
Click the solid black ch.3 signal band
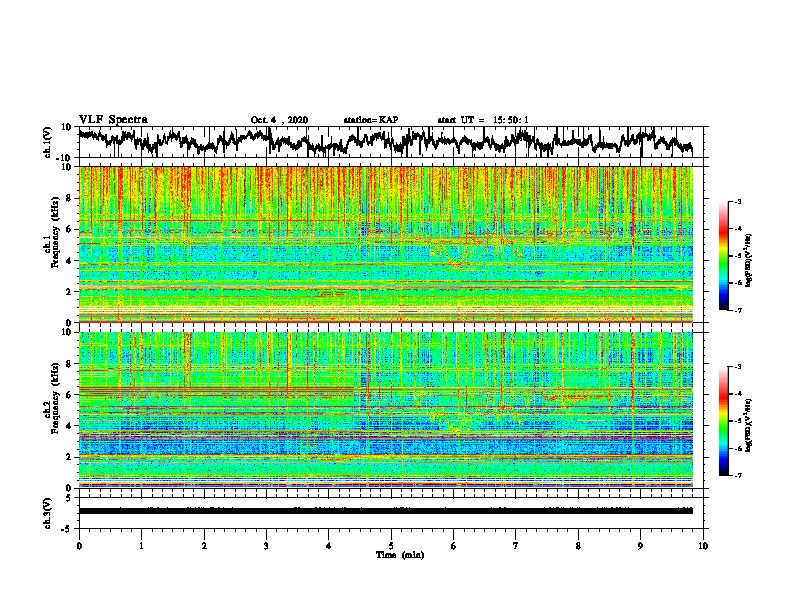[386, 511]
